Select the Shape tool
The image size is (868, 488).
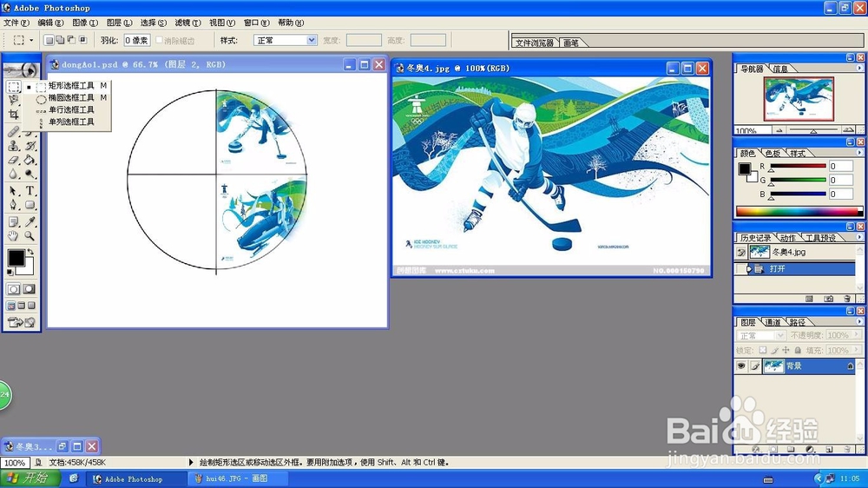coord(30,205)
